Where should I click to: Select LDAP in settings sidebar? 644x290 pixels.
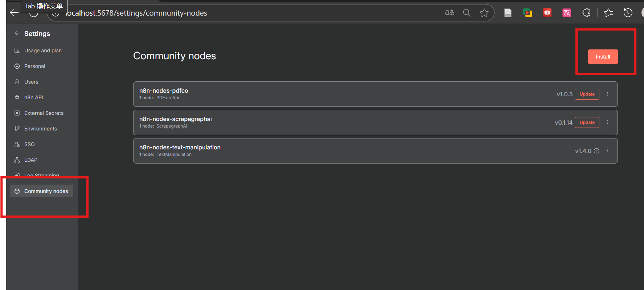[x=30, y=160]
